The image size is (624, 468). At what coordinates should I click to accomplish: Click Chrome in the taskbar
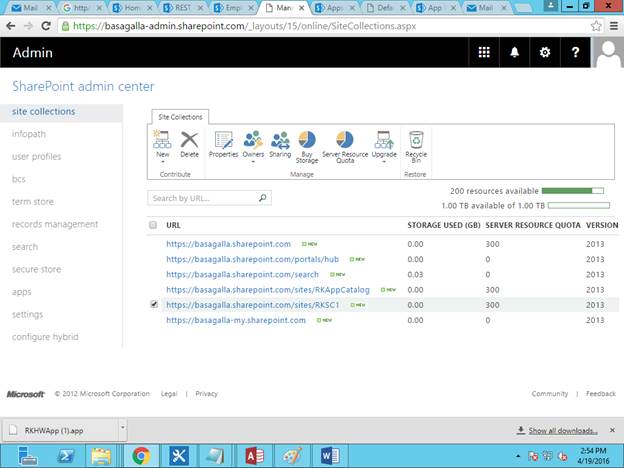click(x=141, y=456)
